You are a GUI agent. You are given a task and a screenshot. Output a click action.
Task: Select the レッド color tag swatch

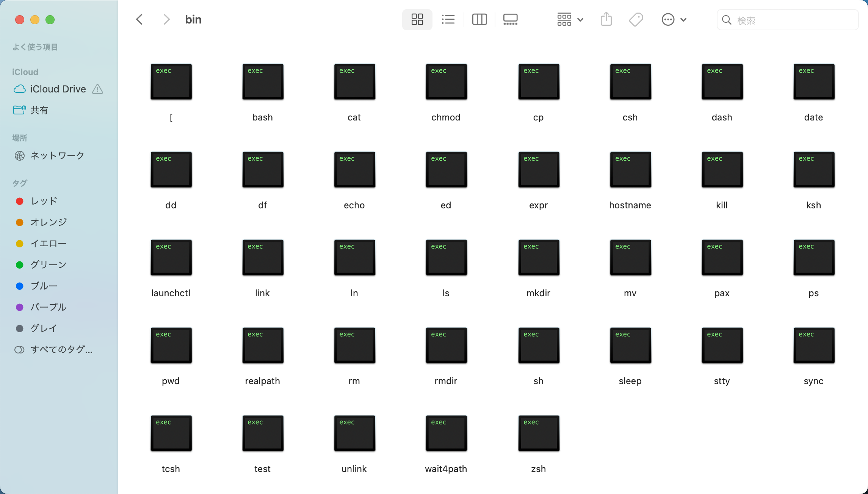[x=20, y=201]
